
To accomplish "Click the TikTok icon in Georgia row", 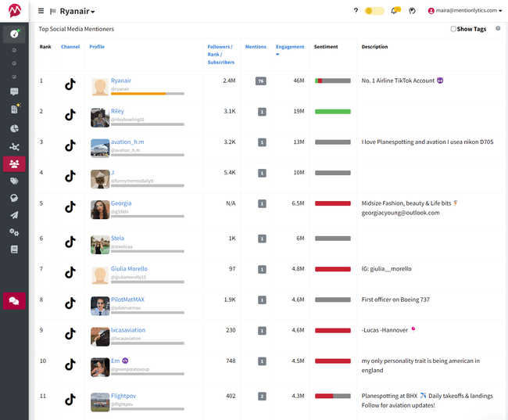I will 70,207.
